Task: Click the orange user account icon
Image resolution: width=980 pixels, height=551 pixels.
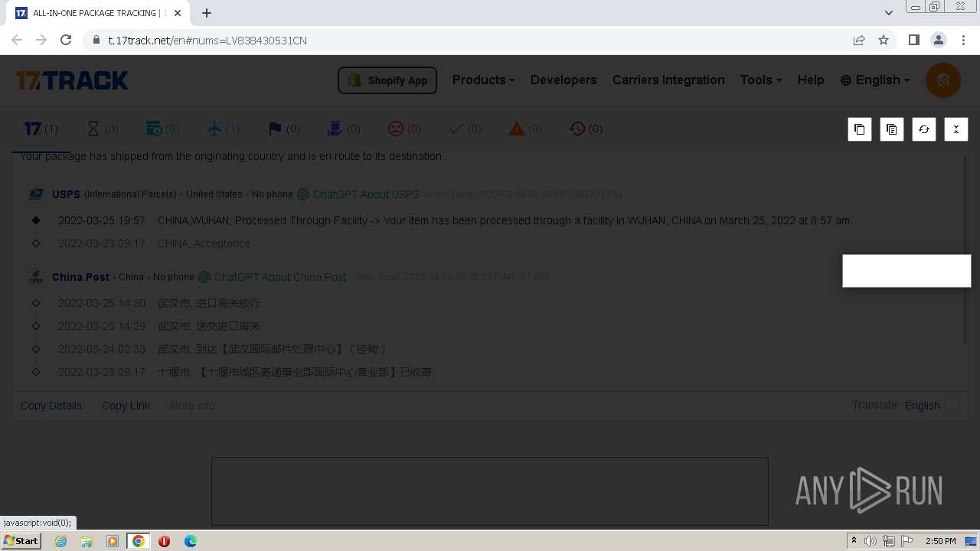Action: (x=943, y=80)
